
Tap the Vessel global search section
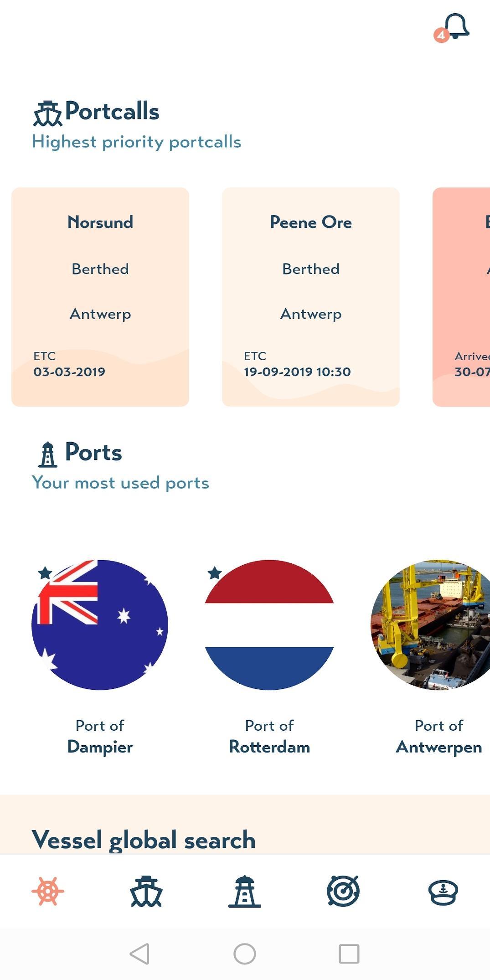pos(144,839)
